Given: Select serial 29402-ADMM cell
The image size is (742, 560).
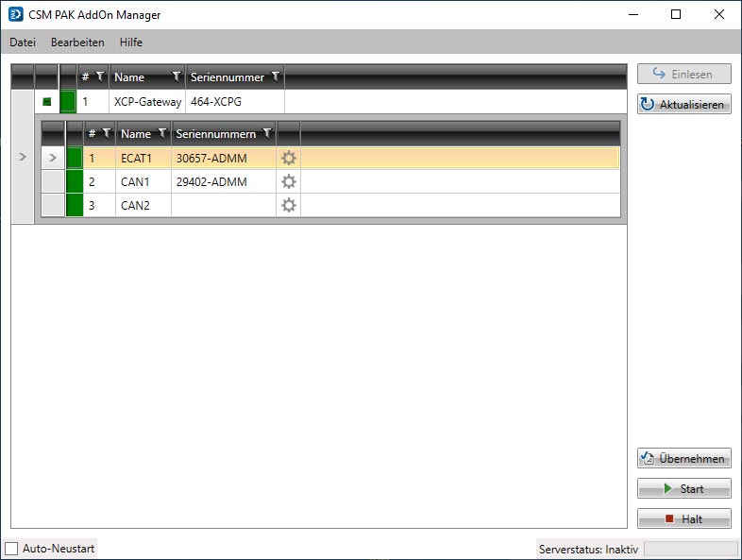Looking at the screenshot, I should 224,181.
